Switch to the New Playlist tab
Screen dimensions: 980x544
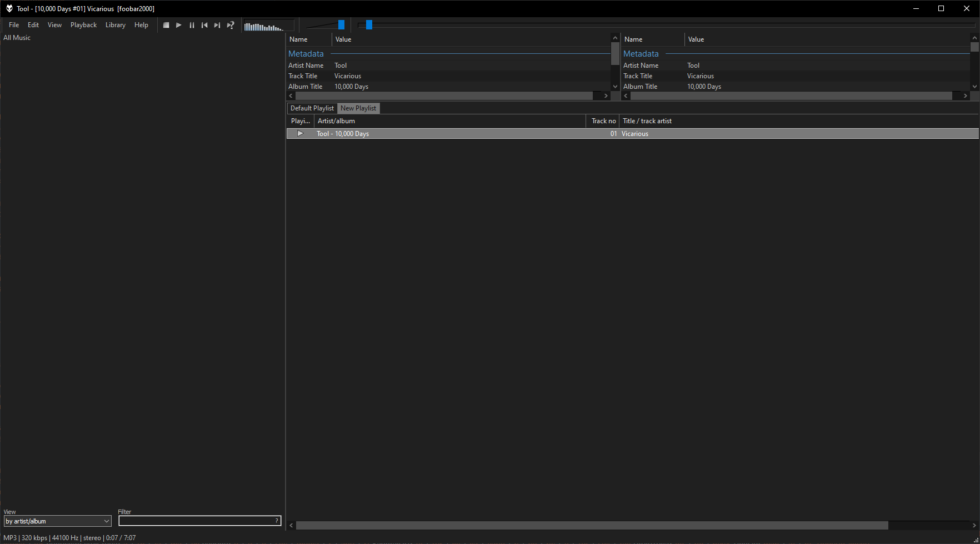[358, 108]
